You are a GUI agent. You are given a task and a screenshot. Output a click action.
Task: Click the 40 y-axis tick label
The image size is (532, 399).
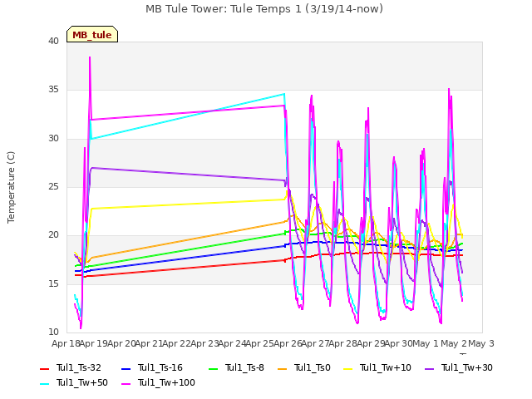pyautogui.click(x=53, y=41)
